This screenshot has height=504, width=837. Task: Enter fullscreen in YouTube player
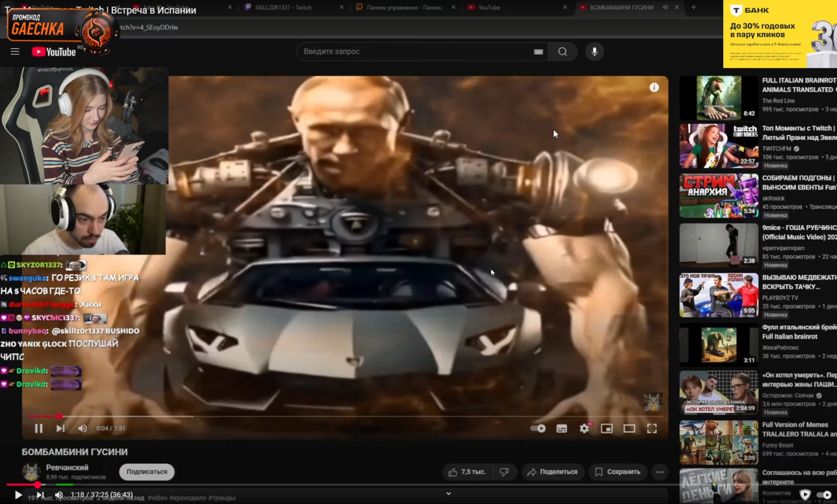click(x=652, y=428)
